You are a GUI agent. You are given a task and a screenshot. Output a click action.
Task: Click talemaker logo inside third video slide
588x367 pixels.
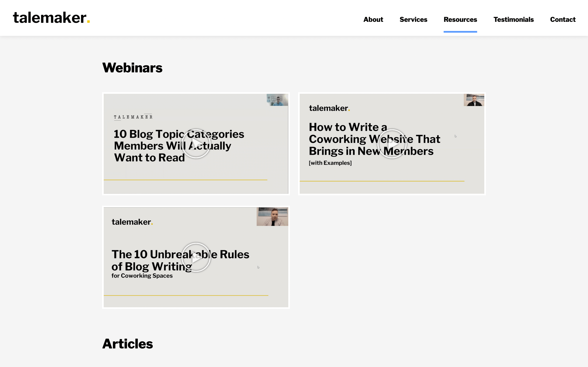click(x=132, y=222)
